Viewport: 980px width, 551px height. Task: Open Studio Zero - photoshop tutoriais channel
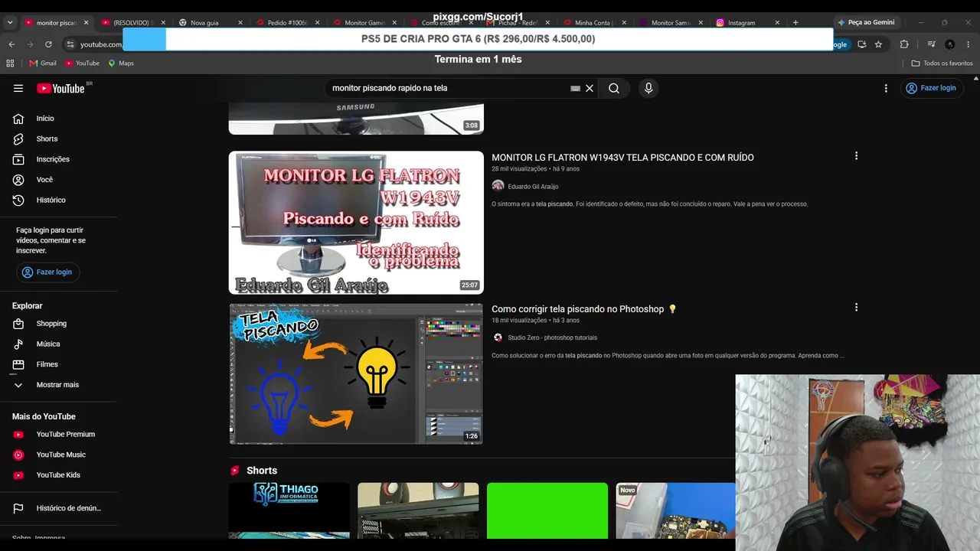(552, 337)
